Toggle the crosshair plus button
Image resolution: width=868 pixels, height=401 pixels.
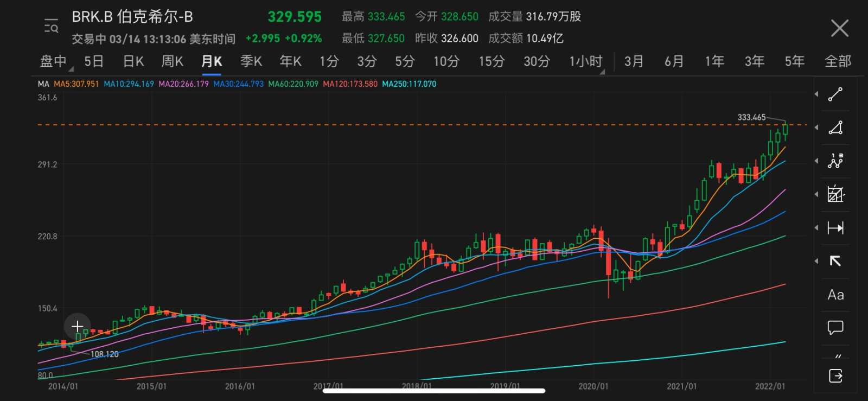(77, 326)
